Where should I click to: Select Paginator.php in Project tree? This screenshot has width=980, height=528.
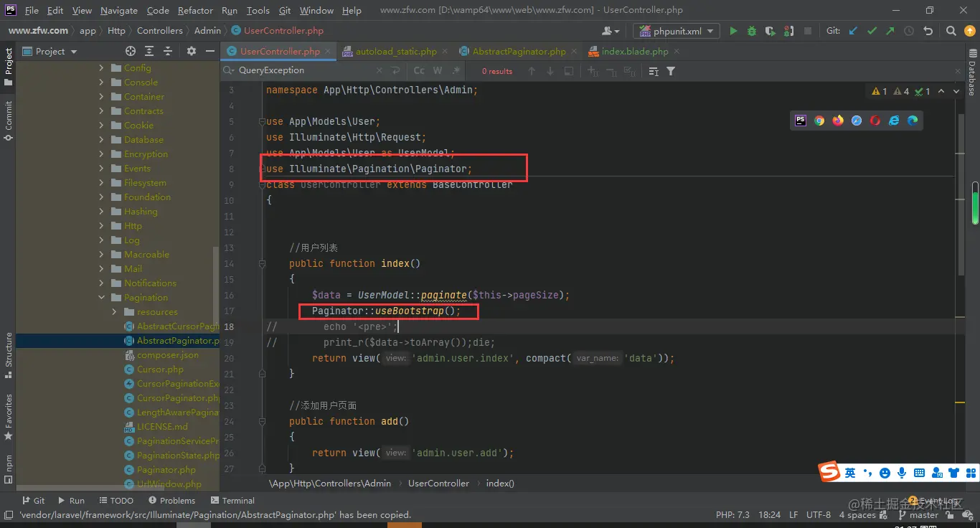tap(166, 470)
